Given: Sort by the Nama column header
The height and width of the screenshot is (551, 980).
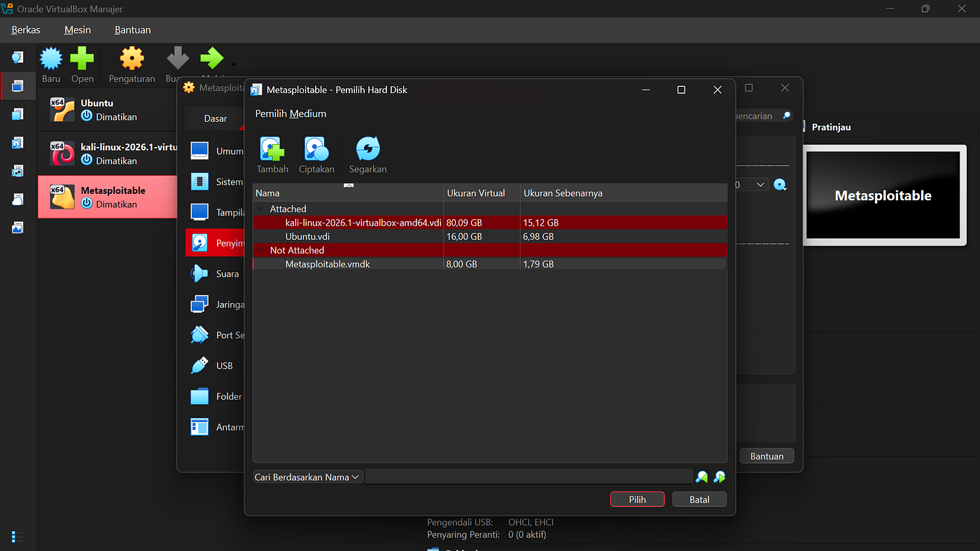Looking at the screenshot, I should tap(348, 193).
